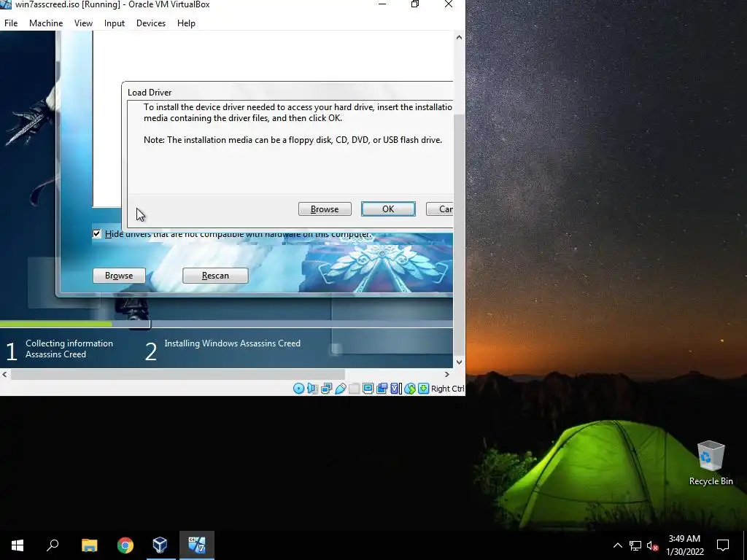747x560 pixels.
Task: Open the Recycle Bin on the desktop
Action: tap(711, 463)
